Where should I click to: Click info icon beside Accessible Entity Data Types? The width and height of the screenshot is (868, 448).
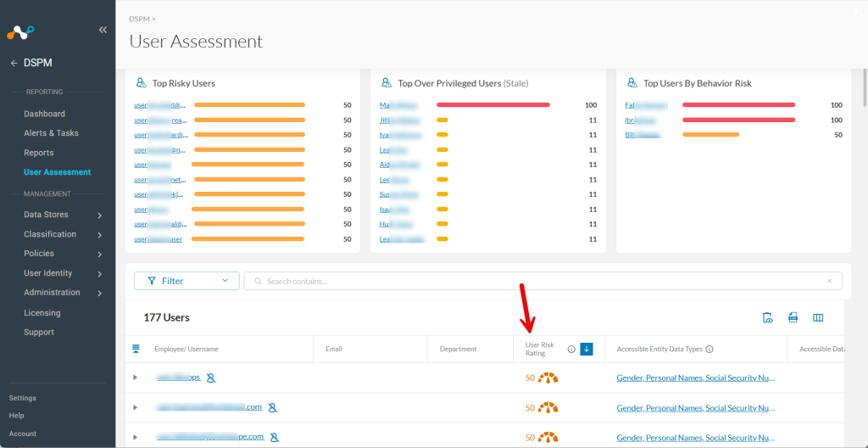click(x=709, y=350)
